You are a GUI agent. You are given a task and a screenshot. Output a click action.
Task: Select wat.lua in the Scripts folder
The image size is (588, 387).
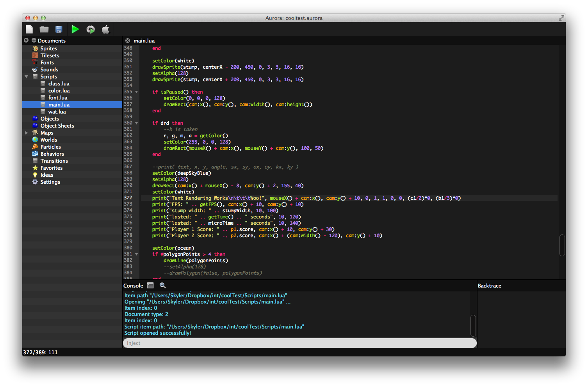pos(57,112)
